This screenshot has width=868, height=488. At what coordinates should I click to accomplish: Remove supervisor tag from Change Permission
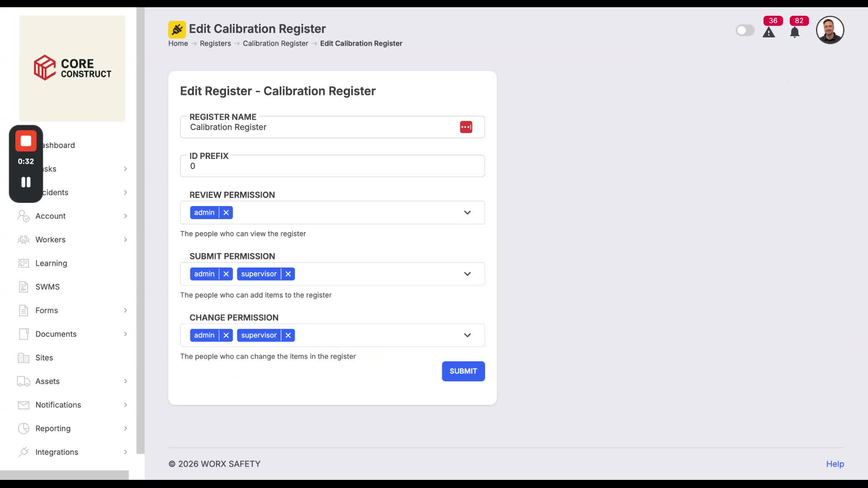pos(288,335)
